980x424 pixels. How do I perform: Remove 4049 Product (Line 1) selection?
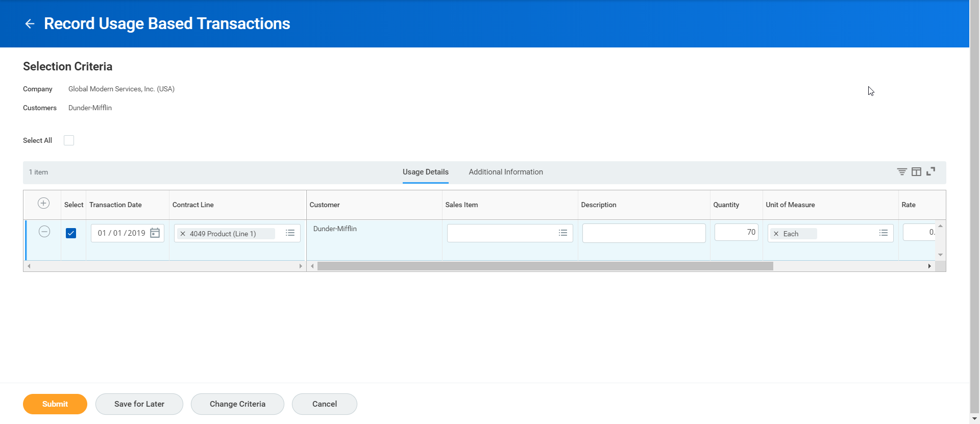pyautogui.click(x=183, y=234)
